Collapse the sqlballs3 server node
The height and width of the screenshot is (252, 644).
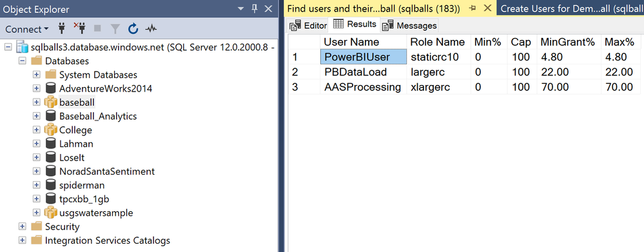[x=8, y=47]
